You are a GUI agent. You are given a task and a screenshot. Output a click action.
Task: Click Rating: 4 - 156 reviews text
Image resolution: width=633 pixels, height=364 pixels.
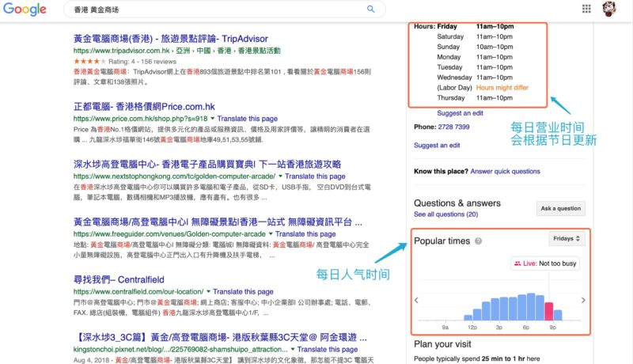point(142,62)
